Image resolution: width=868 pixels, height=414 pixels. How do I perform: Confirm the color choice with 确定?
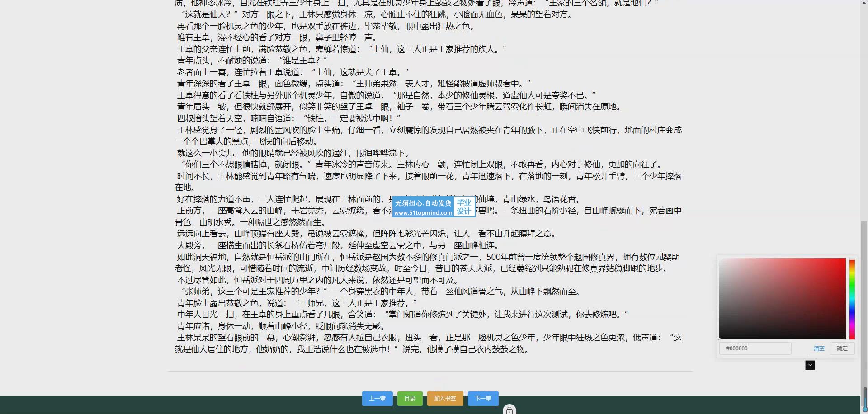(x=842, y=348)
